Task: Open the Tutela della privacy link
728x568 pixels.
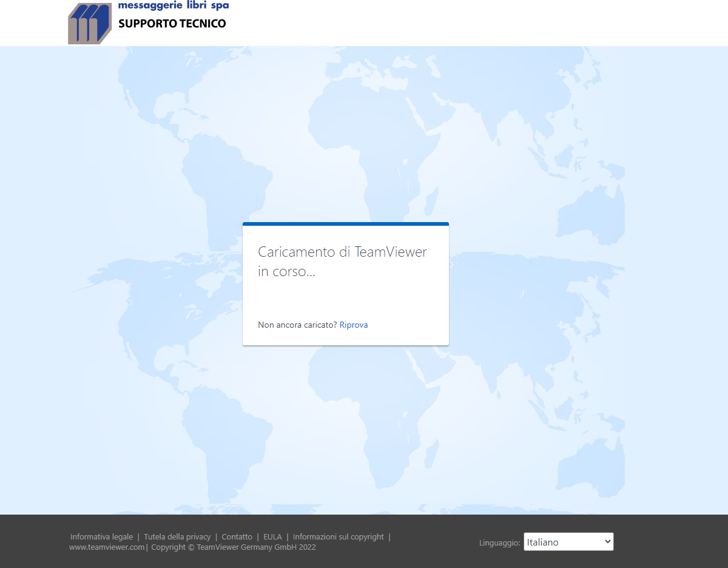Action: click(177, 537)
